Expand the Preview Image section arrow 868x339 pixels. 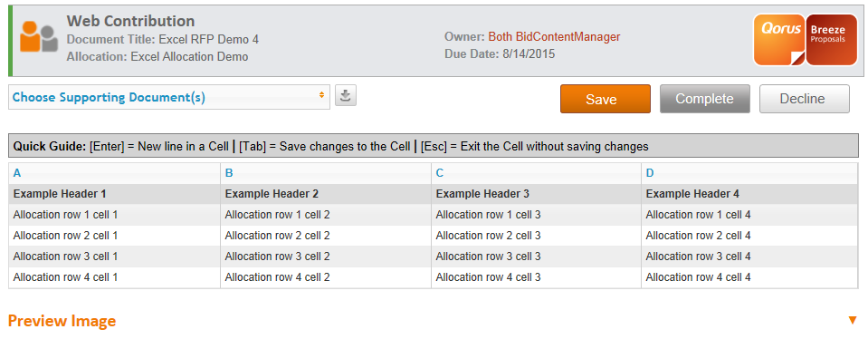pos(853,320)
